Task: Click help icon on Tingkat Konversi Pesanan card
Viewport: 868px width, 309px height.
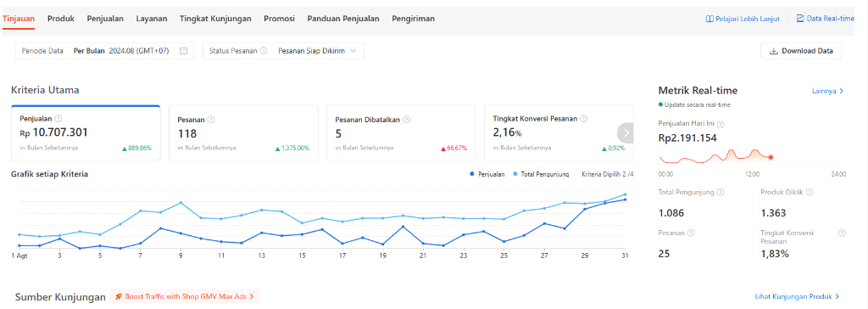Action: coord(583,118)
